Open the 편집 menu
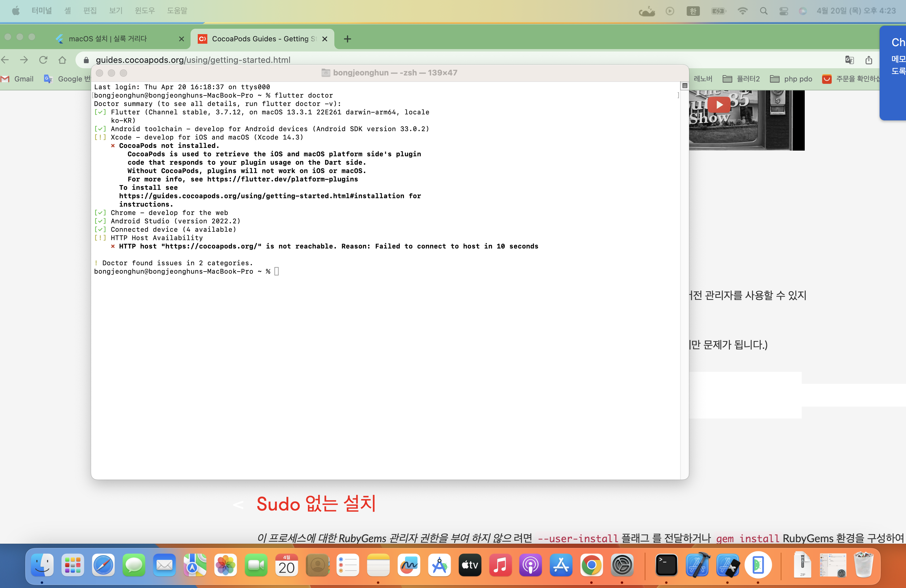The width and height of the screenshot is (906, 588). [90, 11]
